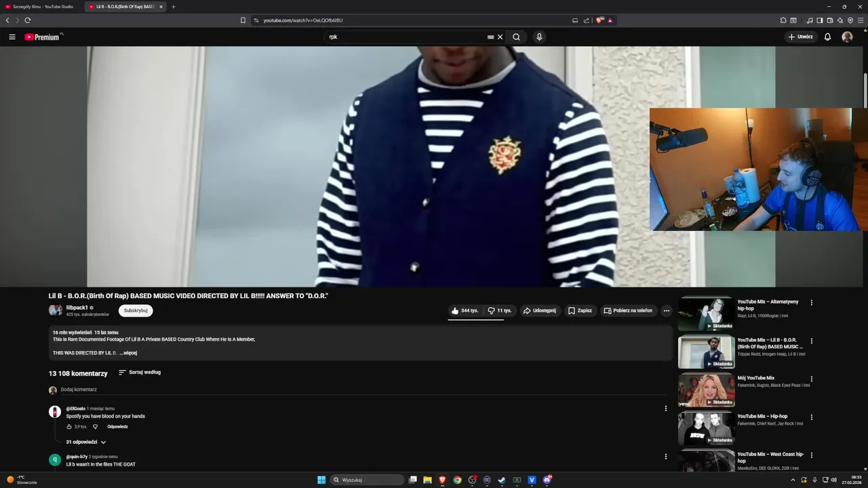This screenshot has width=868, height=488.
Task: Open the browser main menu
Action: coord(861,20)
